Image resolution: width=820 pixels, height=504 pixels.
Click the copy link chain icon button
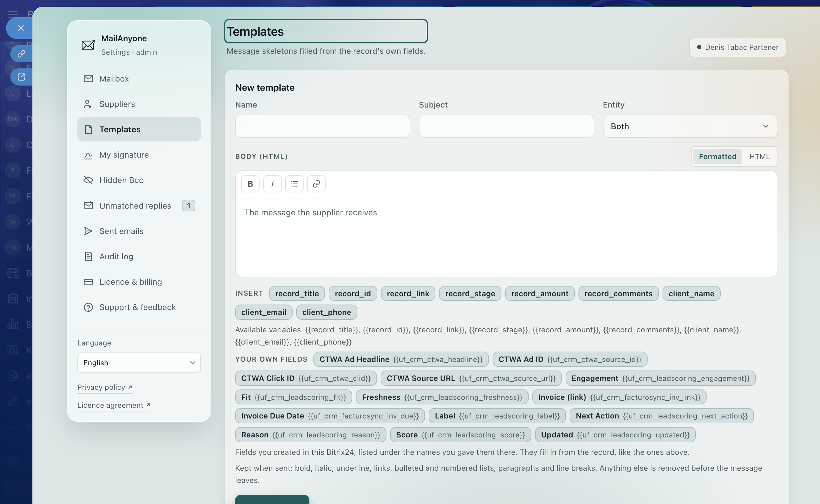coord(21,54)
